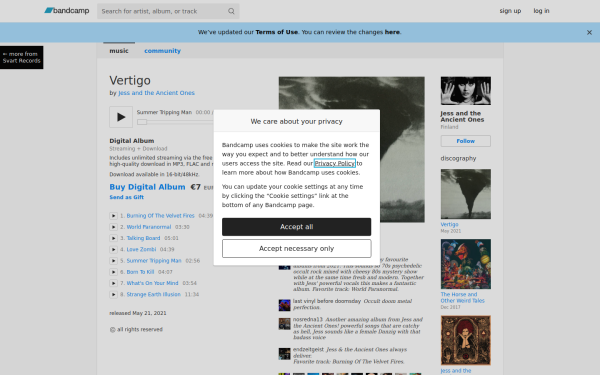Review changes via the 'here' link

pos(392,32)
